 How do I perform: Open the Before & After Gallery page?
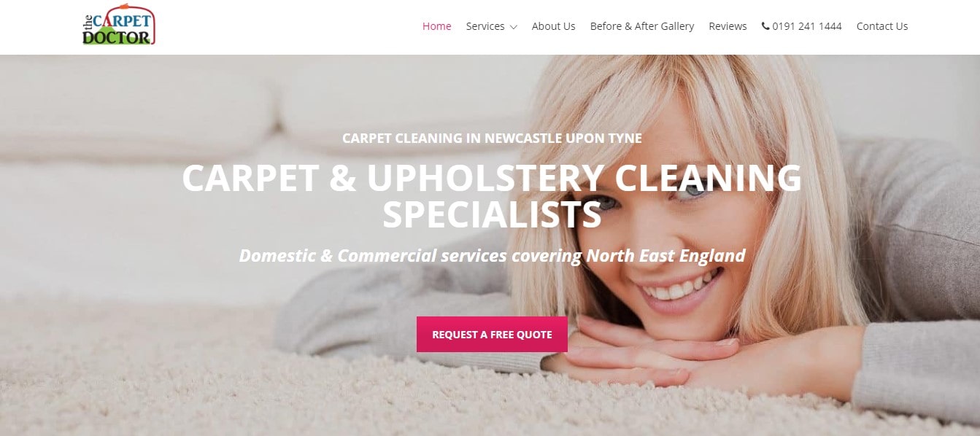pos(642,26)
